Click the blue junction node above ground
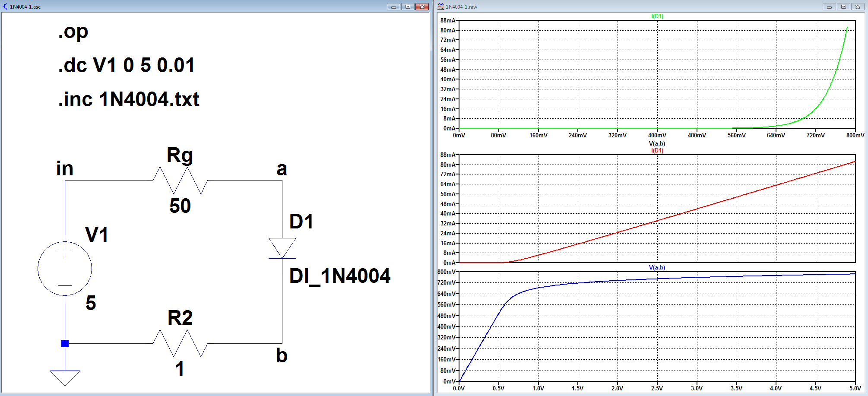Screen dimensions: 868x396 coord(65,344)
